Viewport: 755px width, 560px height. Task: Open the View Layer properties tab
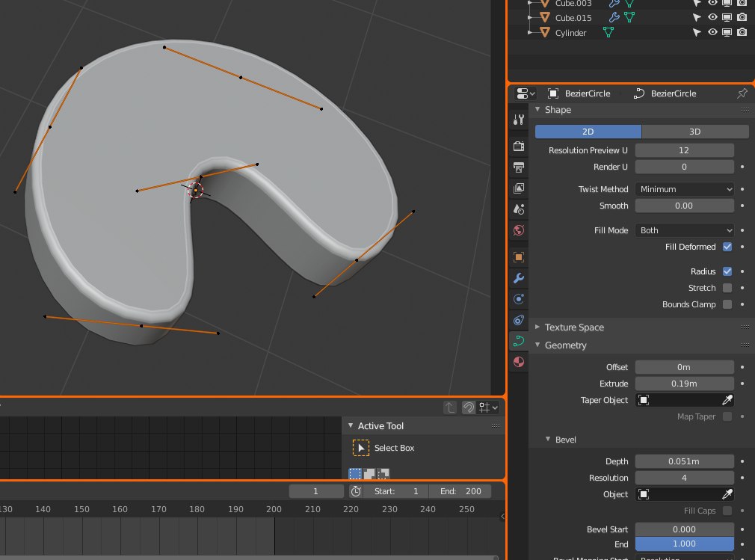[x=519, y=188]
